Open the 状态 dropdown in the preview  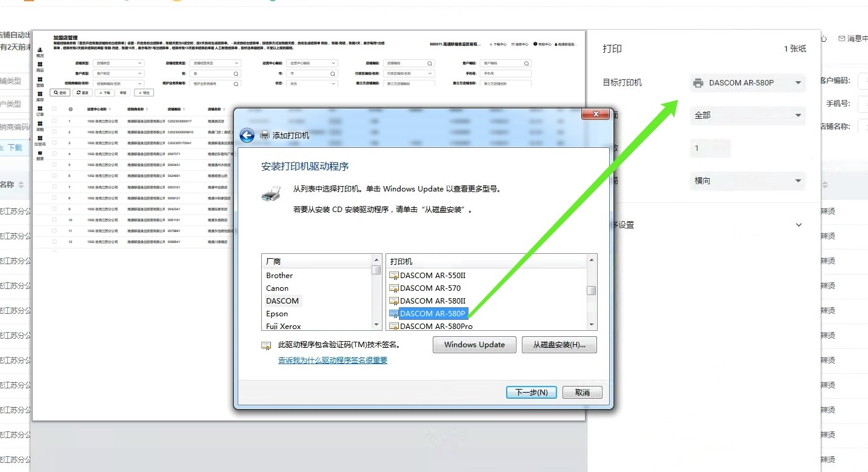(x=313, y=84)
